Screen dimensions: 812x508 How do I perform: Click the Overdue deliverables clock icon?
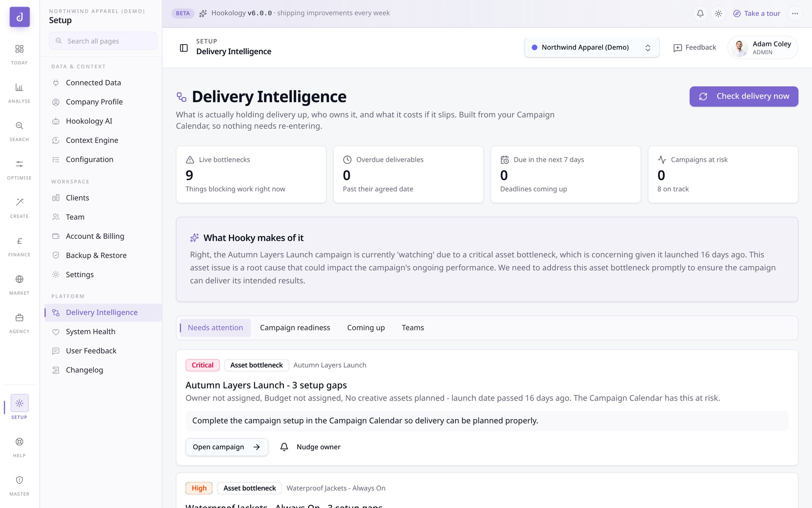(347, 160)
